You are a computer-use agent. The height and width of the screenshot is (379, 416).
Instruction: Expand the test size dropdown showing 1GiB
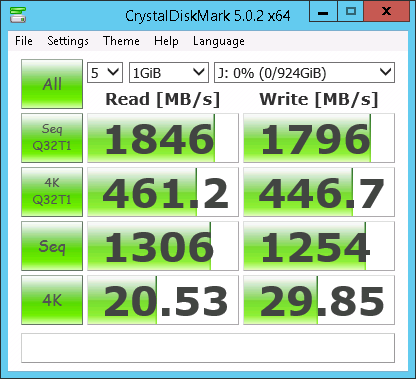click(169, 72)
